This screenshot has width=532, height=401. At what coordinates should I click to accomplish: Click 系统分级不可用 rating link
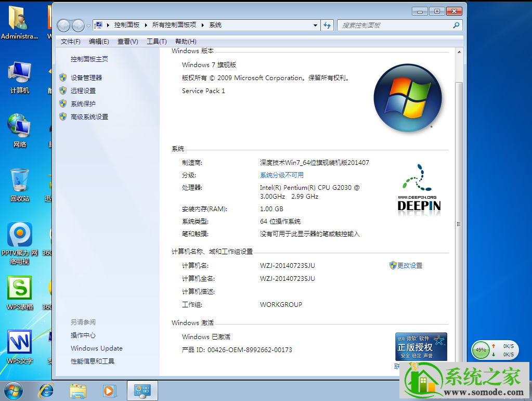[x=282, y=175]
